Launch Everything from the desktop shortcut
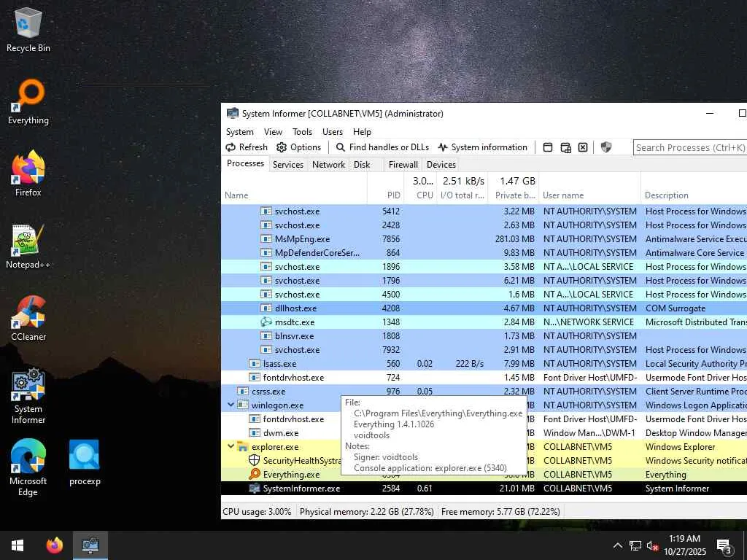Image resolution: width=747 pixels, height=560 pixels. click(28, 102)
